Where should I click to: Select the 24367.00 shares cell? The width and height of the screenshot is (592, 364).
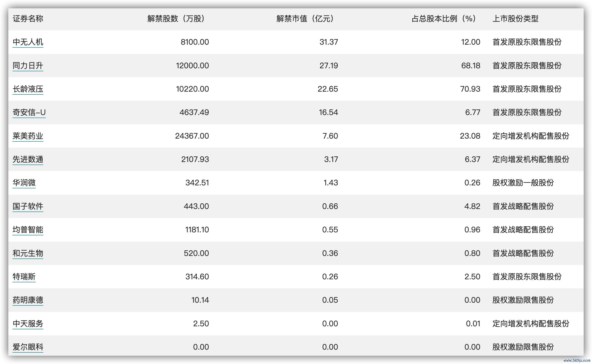[192, 136]
